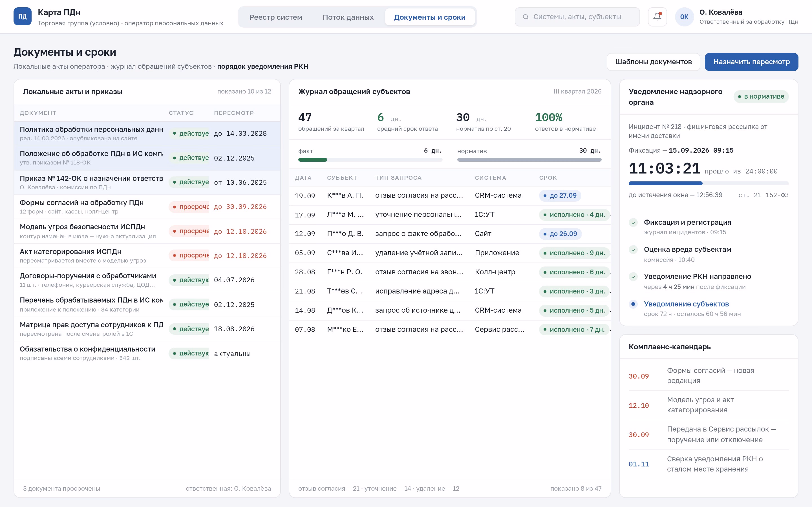Open Уведомление субъектов link
The height and width of the screenshot is (507, 812).
pos(686,304)
